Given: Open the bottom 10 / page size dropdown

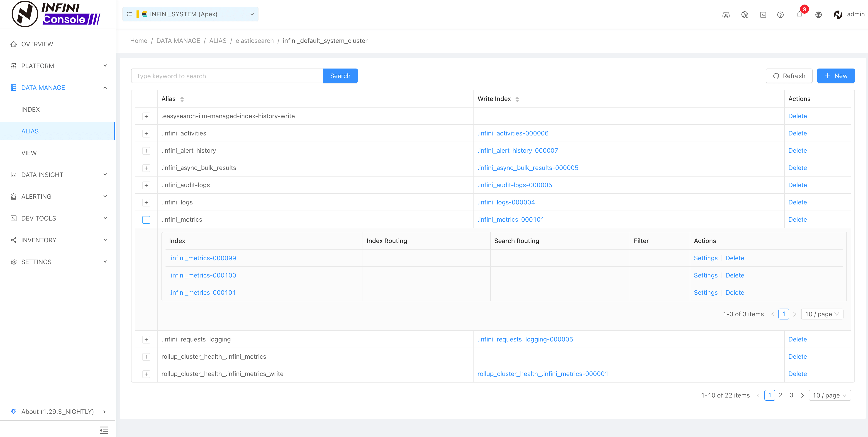Looking at the screenshot, I should click(829, 395).
